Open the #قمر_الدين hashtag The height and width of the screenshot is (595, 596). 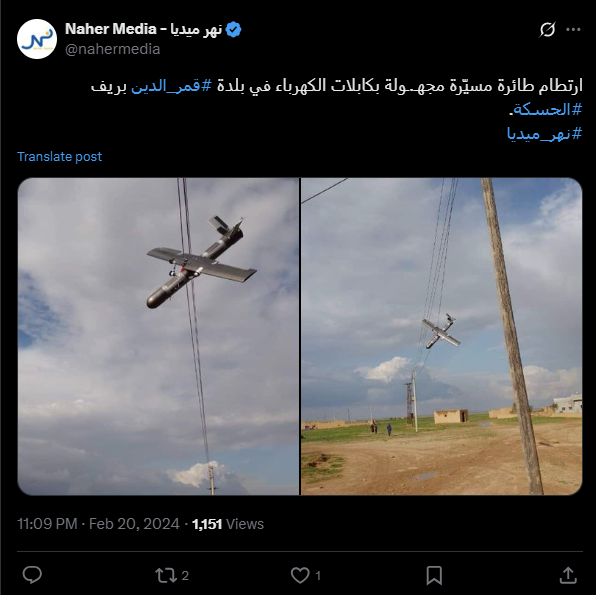pos(171,86)
